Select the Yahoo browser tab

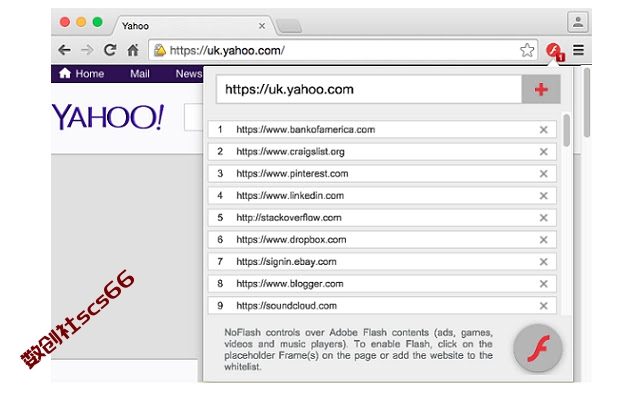(192, 26)
